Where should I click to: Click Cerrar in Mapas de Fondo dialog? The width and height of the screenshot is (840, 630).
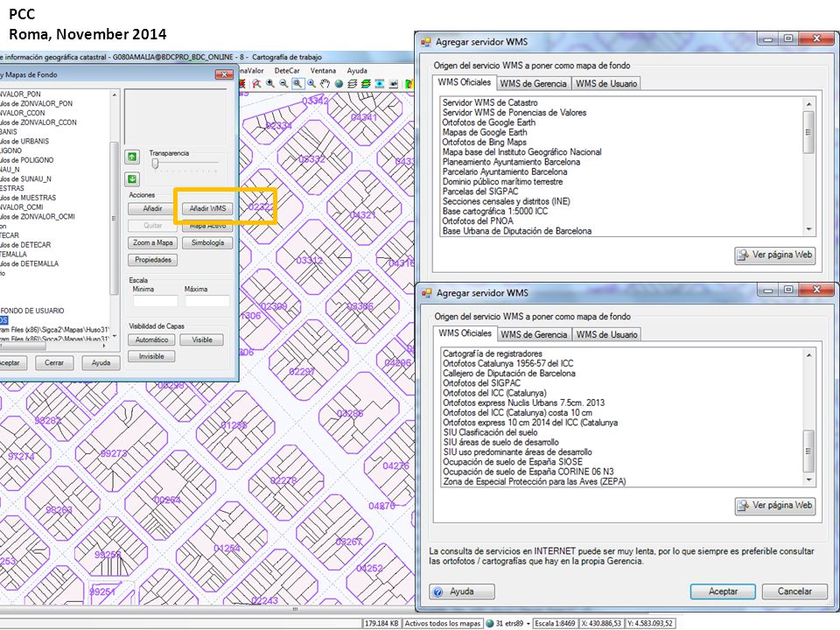tap(54, 362)
